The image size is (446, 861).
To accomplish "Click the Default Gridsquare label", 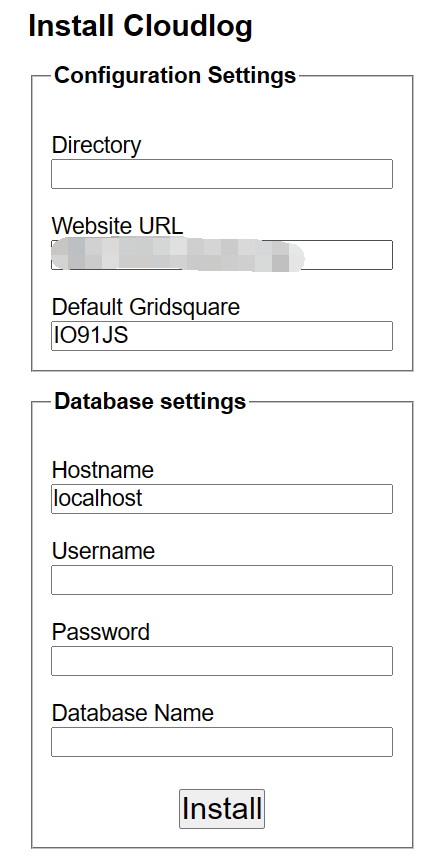I will pos(146,307).
